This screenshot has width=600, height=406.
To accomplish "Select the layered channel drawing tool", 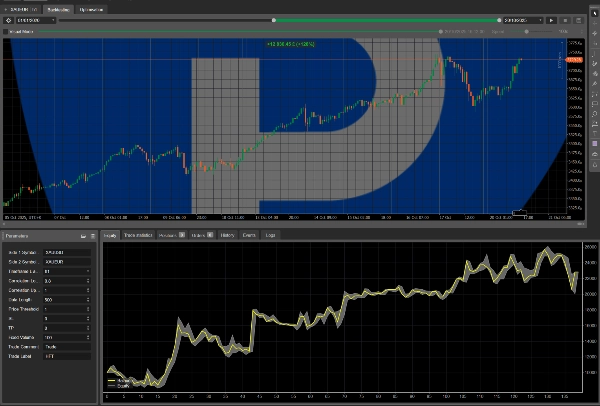I will click(595, 73).
